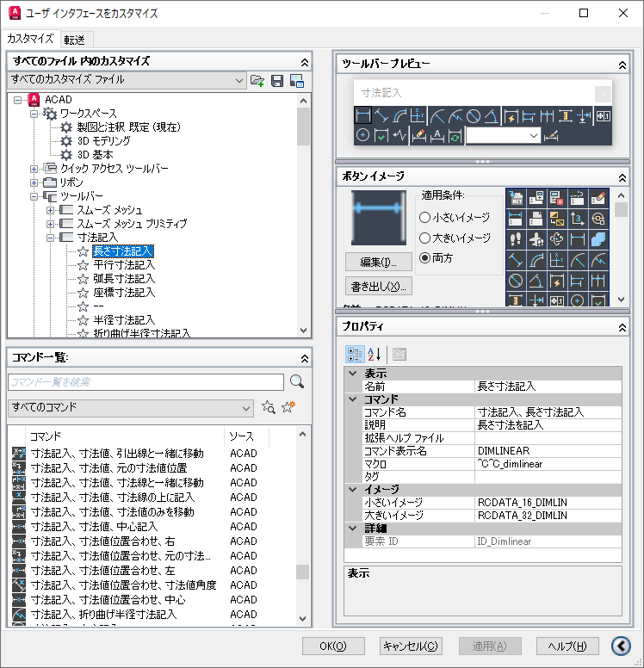Switch to カスタマイズ tab
644x668 pixels.
pyautogui.click(x=30, y=39)
